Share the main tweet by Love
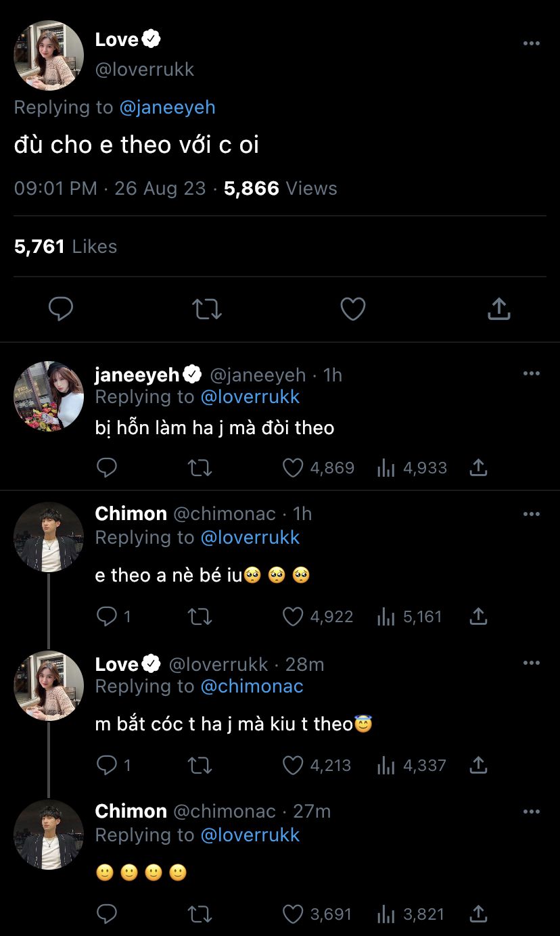560x936 pixels. tap(498, 309)
